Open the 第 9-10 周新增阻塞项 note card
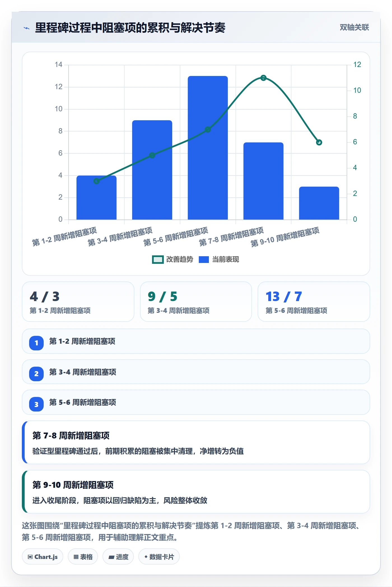 coord(196,492)
